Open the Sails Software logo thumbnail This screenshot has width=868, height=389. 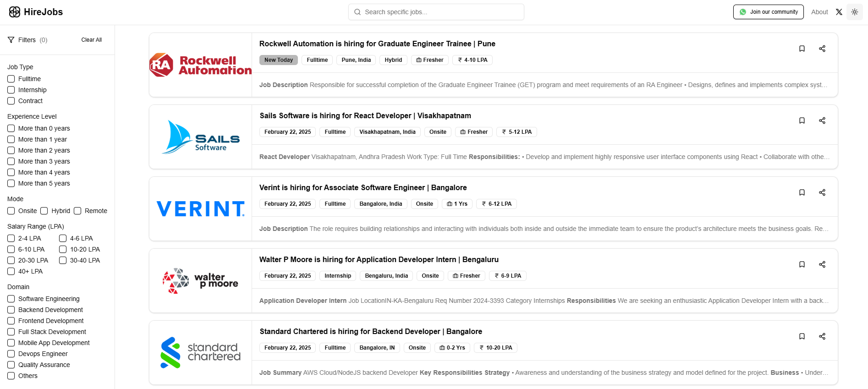pos(200,137)
